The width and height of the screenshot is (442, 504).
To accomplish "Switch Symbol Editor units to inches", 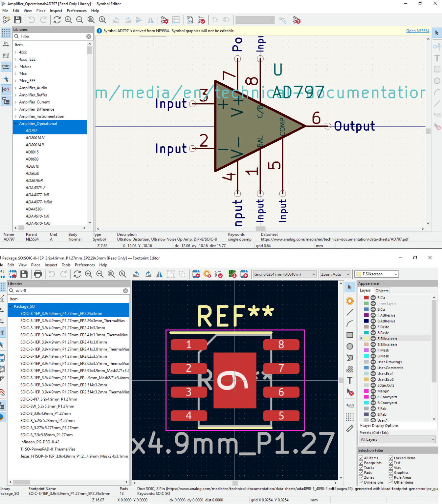I will tap(6, 44).
